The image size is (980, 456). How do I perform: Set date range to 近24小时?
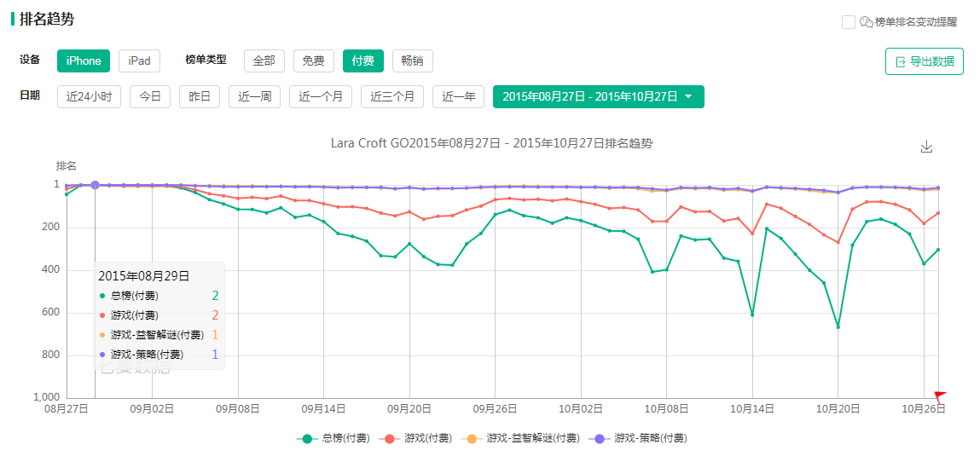[89, 97]
